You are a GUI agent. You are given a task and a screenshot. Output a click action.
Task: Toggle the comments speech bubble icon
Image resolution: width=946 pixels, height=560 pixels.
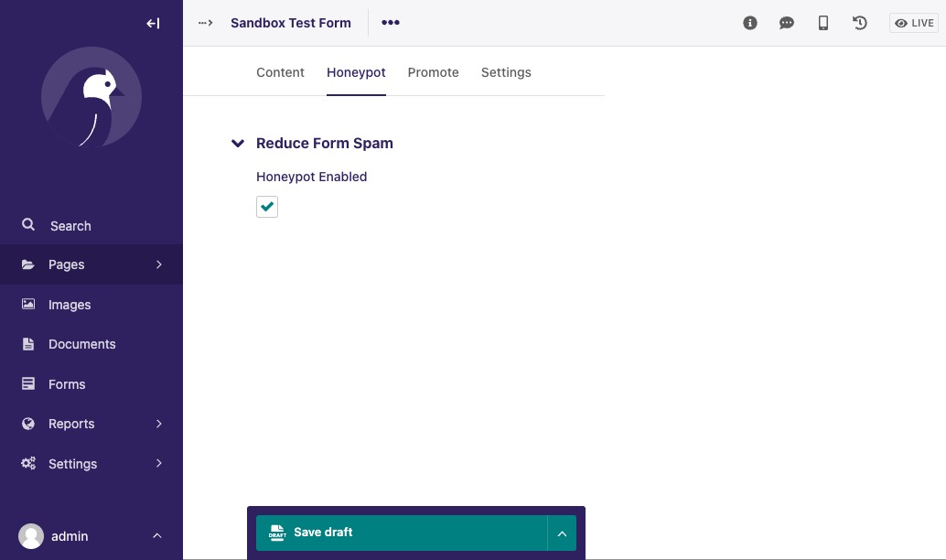pyautogui.click(x=786, y=23)
